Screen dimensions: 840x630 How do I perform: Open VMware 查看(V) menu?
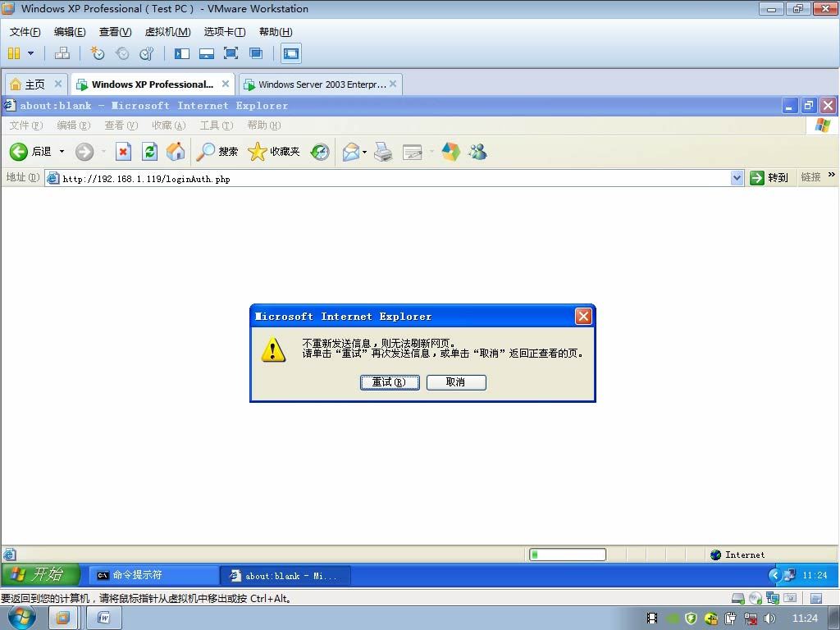coord(115,32)
